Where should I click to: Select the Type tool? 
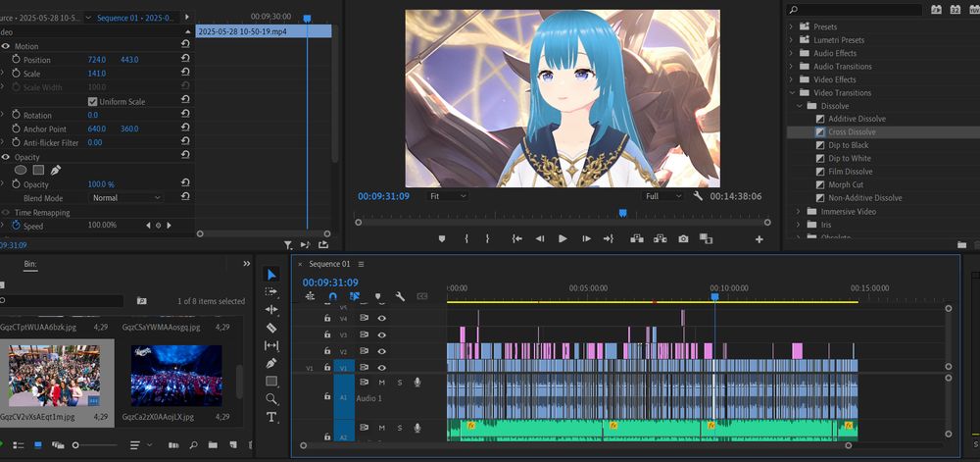[271, 417]
